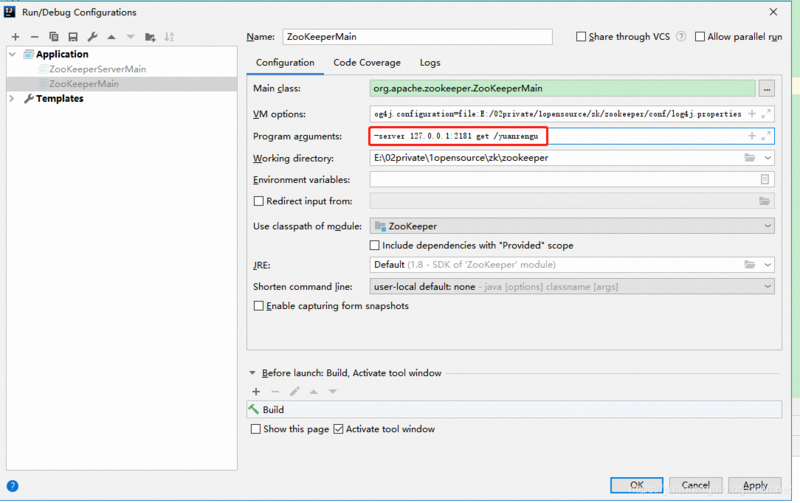The width and height of the screenshot is (800, 503).
Task: Click the Main class input field
Action: (x=562, y=89)
